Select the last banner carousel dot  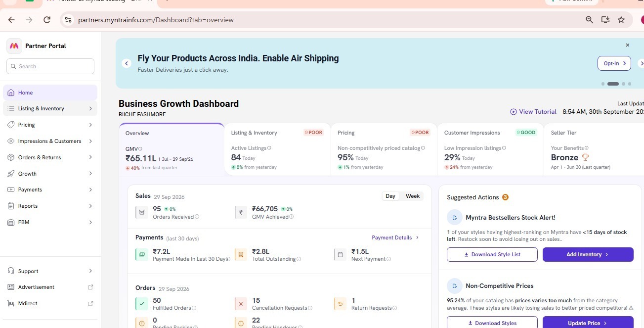[x=630, y=84]
